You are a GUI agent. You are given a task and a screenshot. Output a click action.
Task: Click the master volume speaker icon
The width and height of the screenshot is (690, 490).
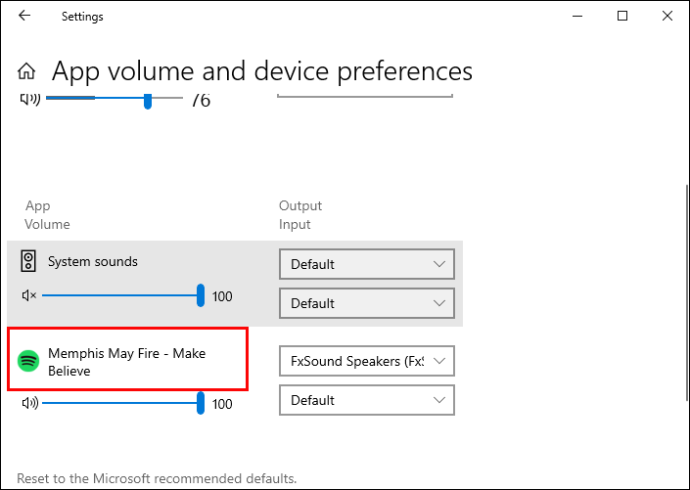coord(30,99)
